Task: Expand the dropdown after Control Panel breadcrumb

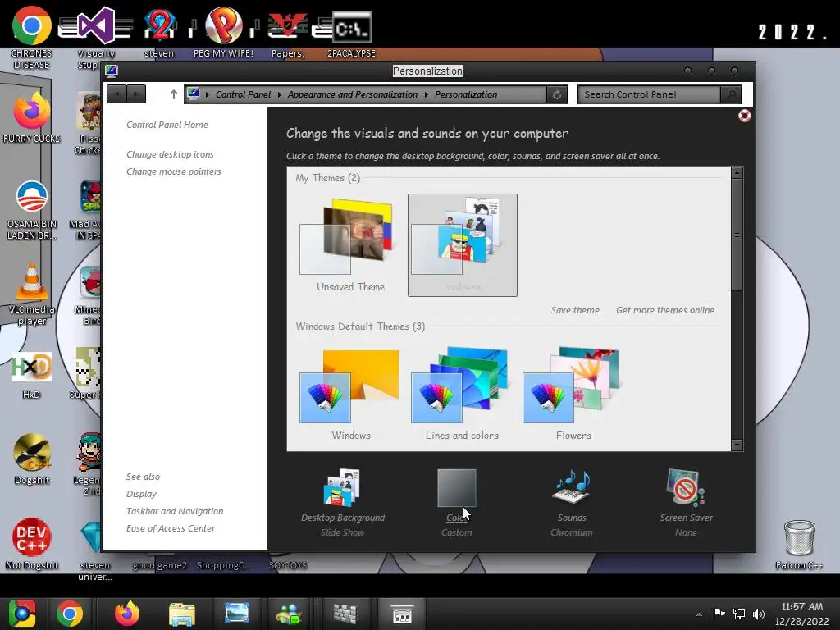Action: [279, 94]
